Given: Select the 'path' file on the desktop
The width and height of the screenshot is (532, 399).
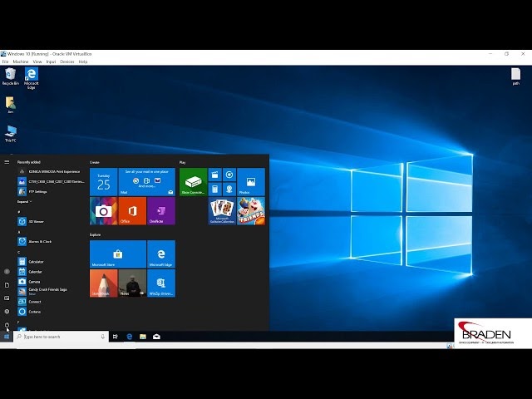Looking at the screenshot, I should (x=515, y=76).
